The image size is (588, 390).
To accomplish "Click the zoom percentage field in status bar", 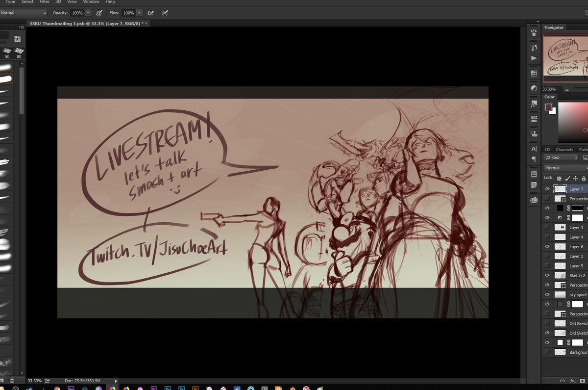I will click(x=34, y=381).
